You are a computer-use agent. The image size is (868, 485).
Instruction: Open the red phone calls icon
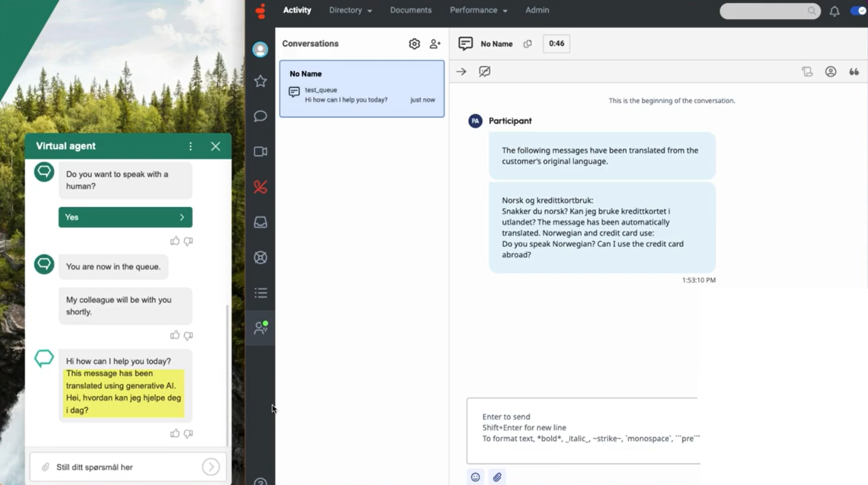[260, 187]
